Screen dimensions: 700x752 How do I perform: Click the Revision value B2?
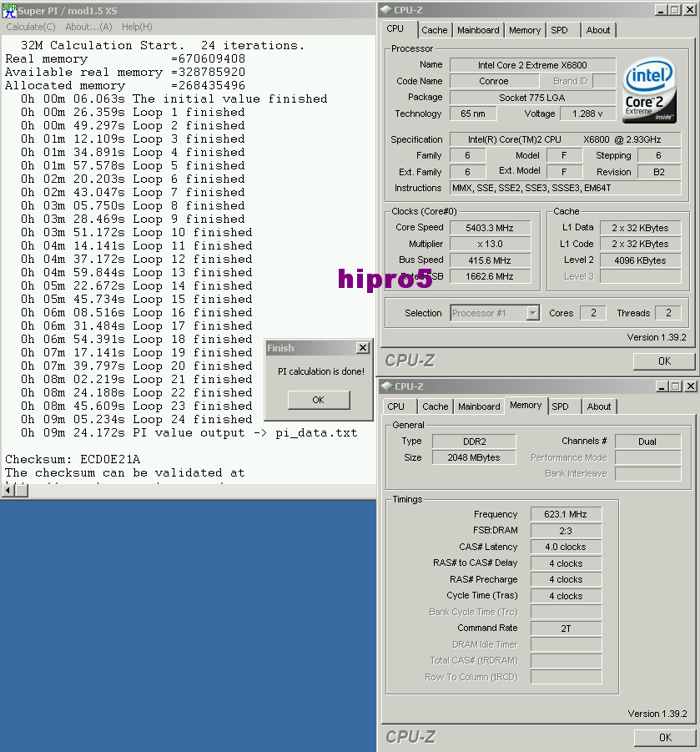pyautogui.click(x=659, y=172)
